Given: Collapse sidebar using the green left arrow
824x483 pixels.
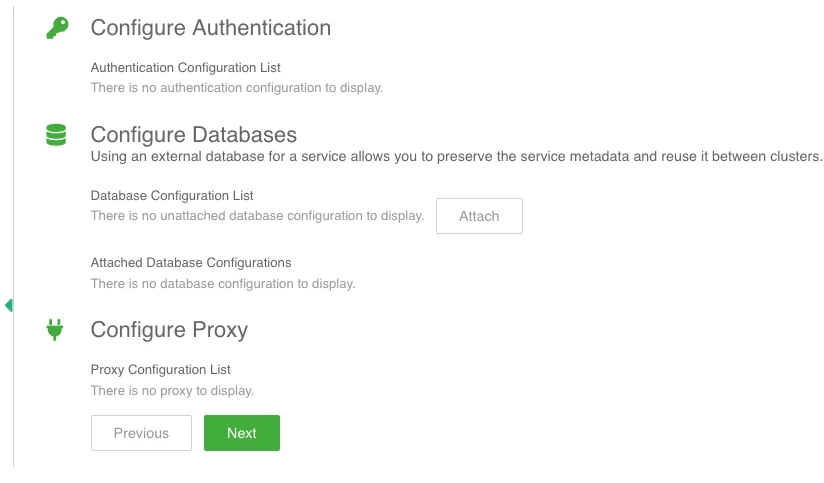Looking at the screenshot, I should [x=8, y=305].
